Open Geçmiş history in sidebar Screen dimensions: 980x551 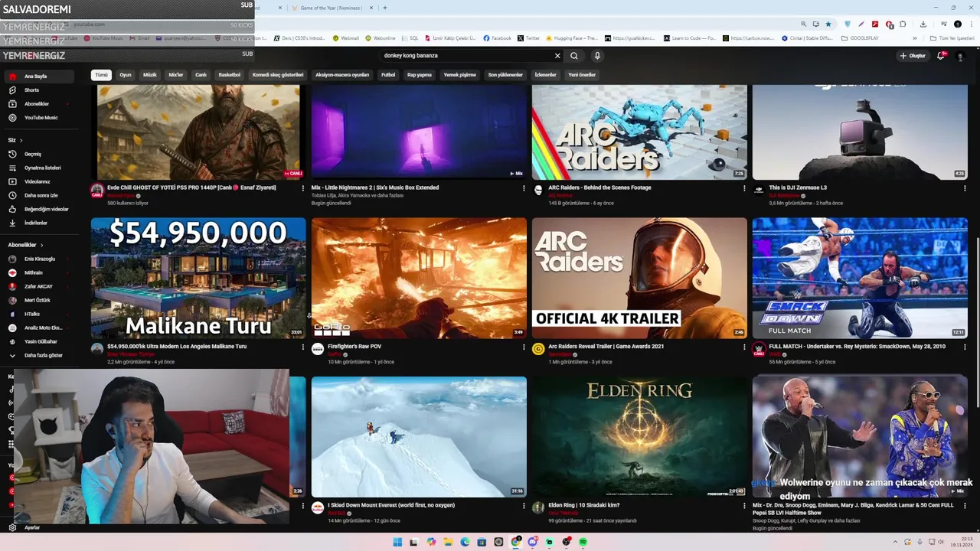(32, 154)
